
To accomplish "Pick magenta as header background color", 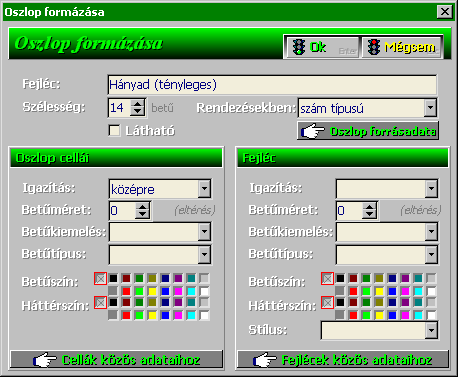I will click(405, 315).
